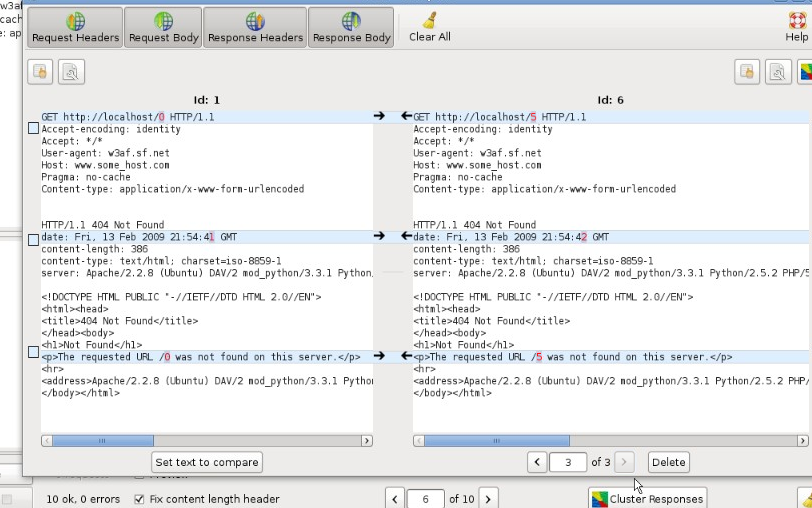This screenshot has height=508, width=812.
Task: Click the page field showing 3
Action: click(568, 462)
